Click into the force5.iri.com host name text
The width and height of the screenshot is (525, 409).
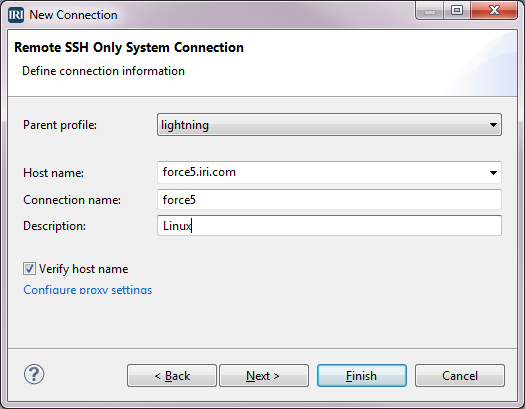199,172
